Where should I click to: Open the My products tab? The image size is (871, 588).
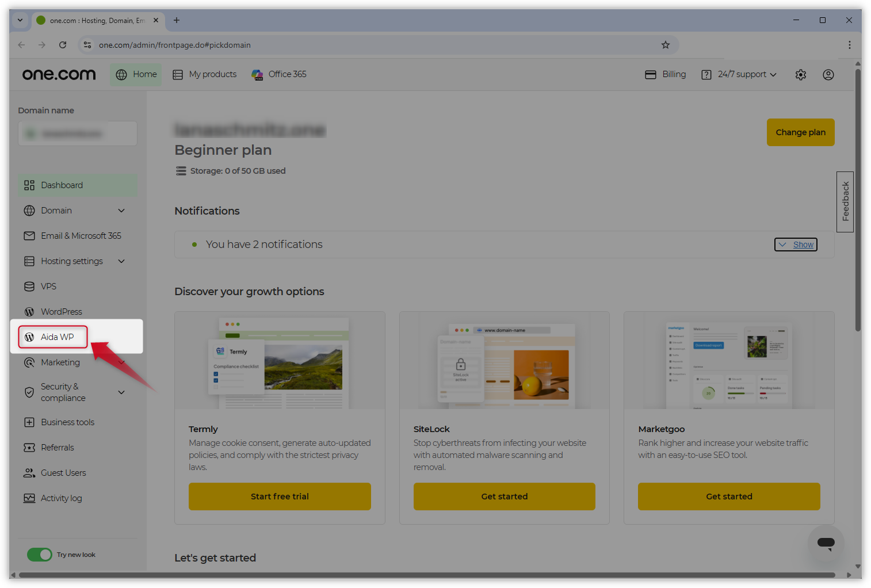point(205,75)
